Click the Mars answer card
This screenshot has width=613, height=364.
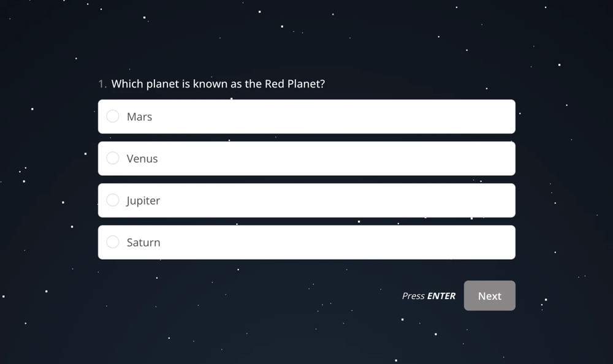306,116
